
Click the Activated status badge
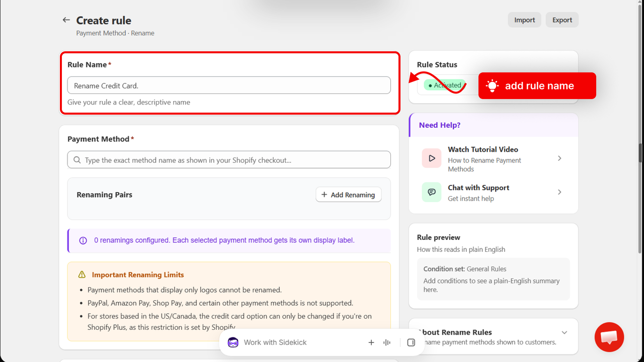pos(444,85)
